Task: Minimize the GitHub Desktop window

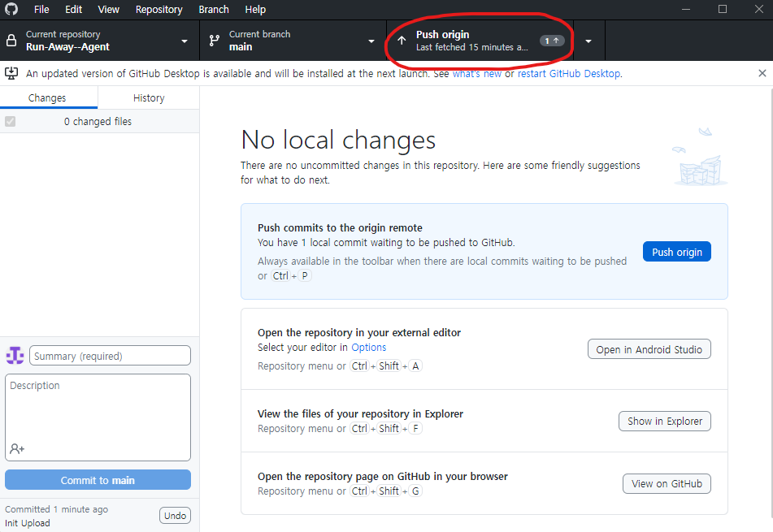Action: click(686, 10)
